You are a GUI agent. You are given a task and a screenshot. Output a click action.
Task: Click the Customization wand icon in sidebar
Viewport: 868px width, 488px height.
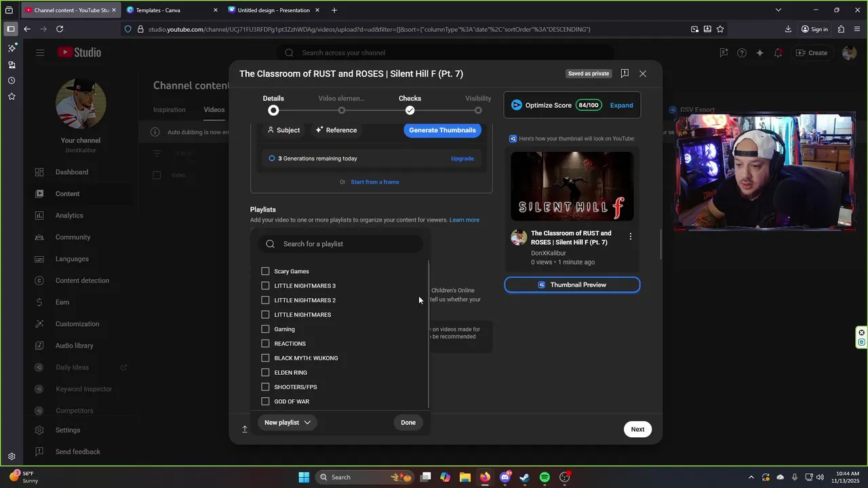click(39, 324)
